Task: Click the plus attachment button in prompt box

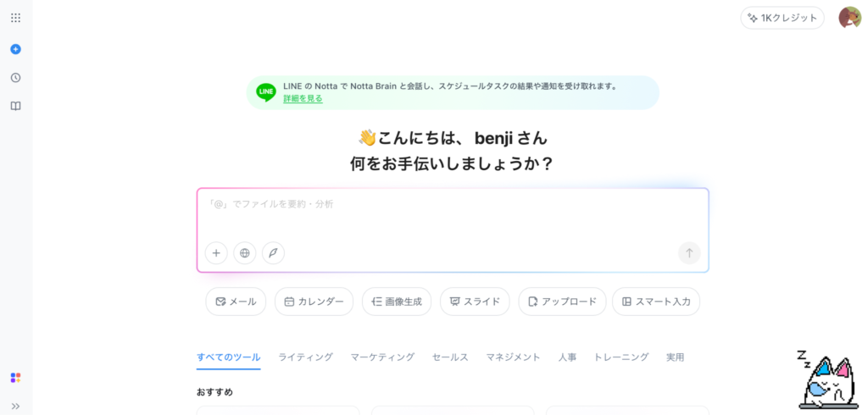Action: pyautogui.click(x=216, y=253)
